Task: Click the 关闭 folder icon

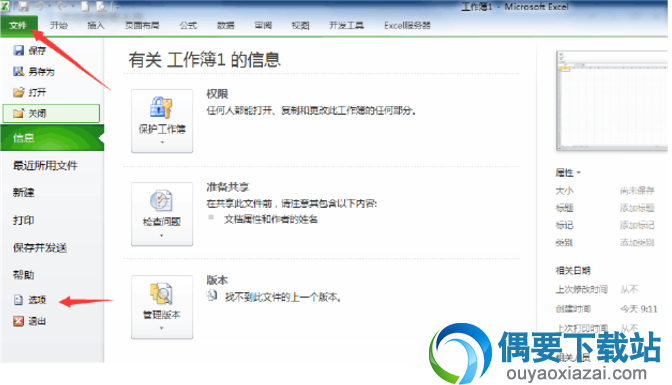Action: 18,113
